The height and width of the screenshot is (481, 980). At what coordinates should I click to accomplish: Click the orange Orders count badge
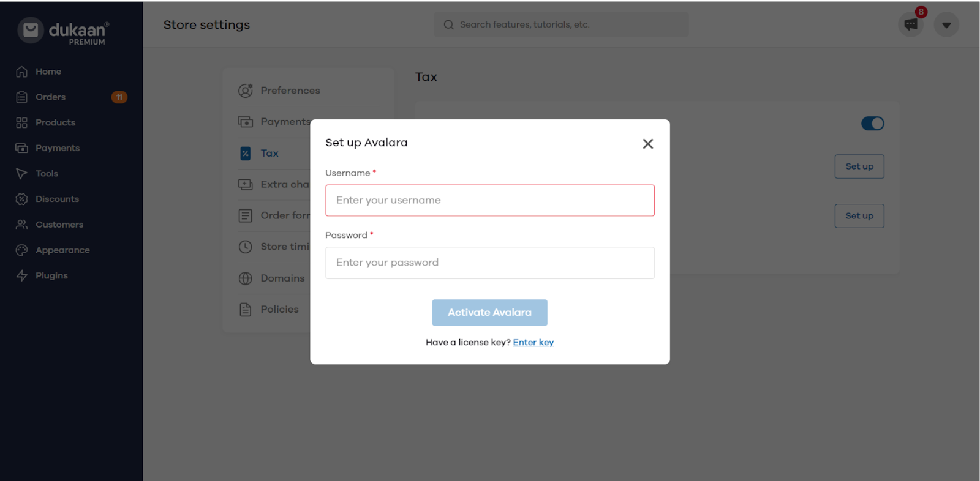click(119, 97)
